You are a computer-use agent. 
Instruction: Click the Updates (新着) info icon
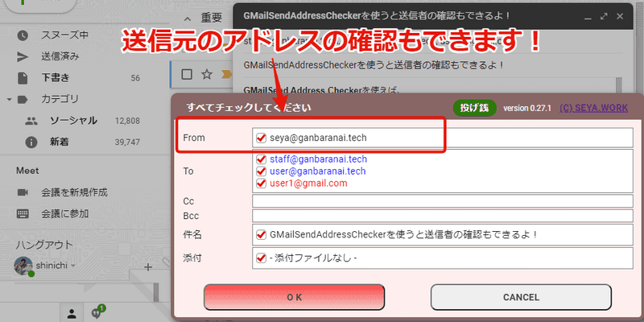click(x=31, y=142)
